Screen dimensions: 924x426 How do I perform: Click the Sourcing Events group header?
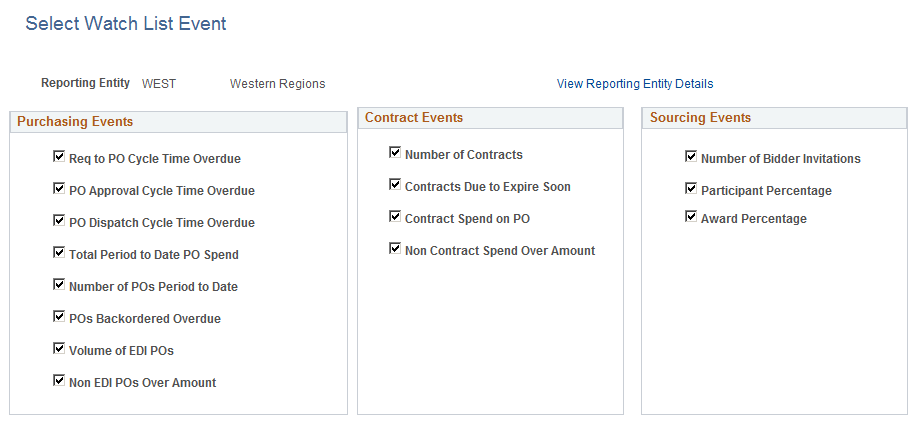(700, 118)
